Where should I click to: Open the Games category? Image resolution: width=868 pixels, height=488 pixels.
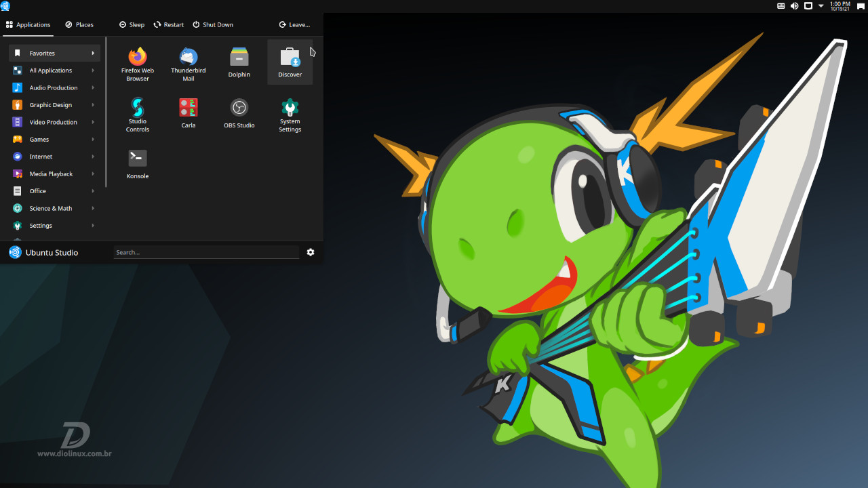(x=54, y=139)
